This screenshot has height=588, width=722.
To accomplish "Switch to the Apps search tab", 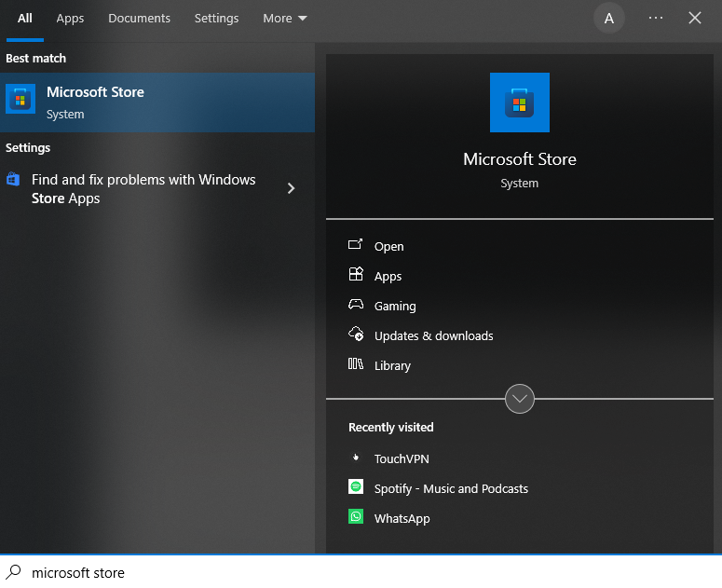I will point(70,19).
